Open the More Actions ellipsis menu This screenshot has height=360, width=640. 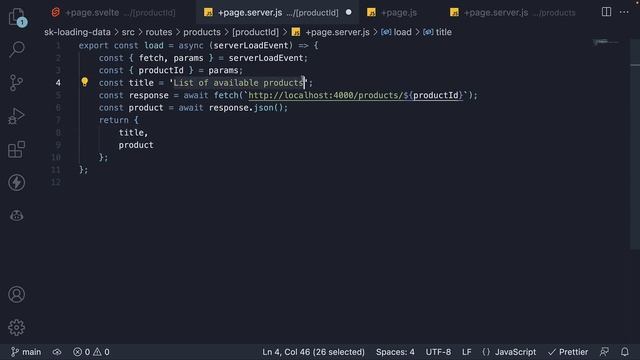click(624, 12)
